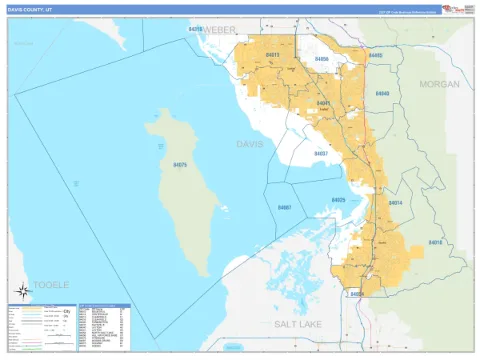This screenshot has width=480, height=360.
Task: Click ZIP code label 84037
Action: tap(321, 154)
